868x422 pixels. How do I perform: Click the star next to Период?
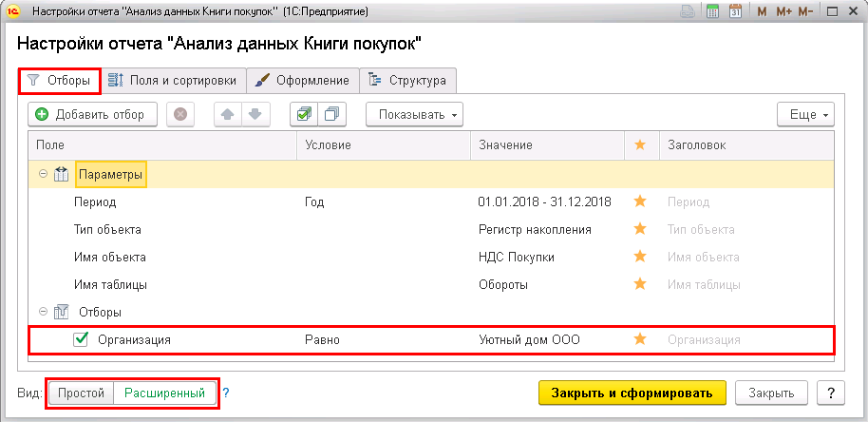(640, 201)
